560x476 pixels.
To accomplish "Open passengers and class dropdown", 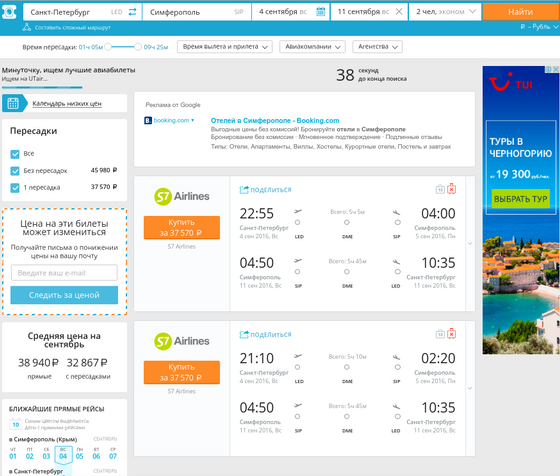I will (445, 12).
